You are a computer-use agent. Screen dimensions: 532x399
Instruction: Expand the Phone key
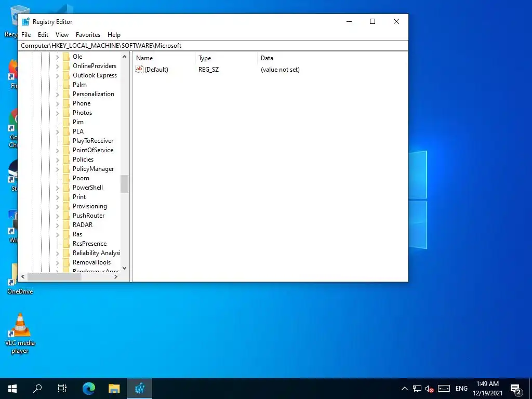pos(57,103)
